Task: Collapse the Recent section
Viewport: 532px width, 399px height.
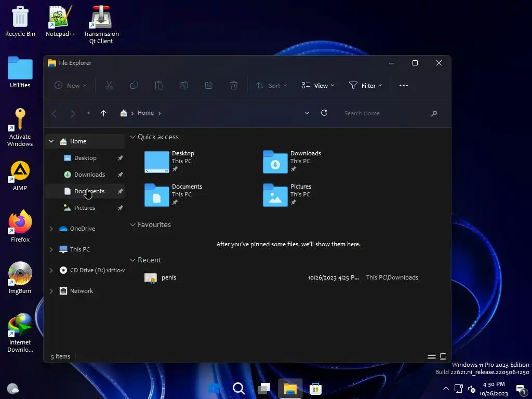Action: tap(132, 260)
